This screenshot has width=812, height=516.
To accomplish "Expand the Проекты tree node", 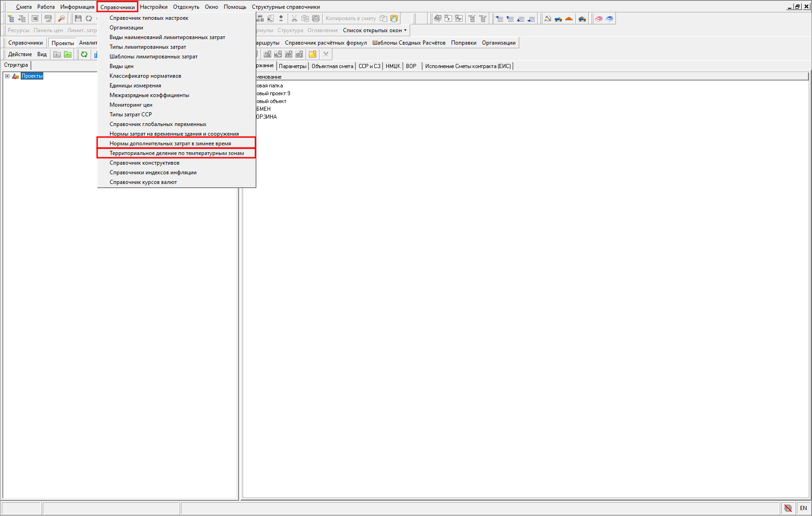I will click(7, 76).
